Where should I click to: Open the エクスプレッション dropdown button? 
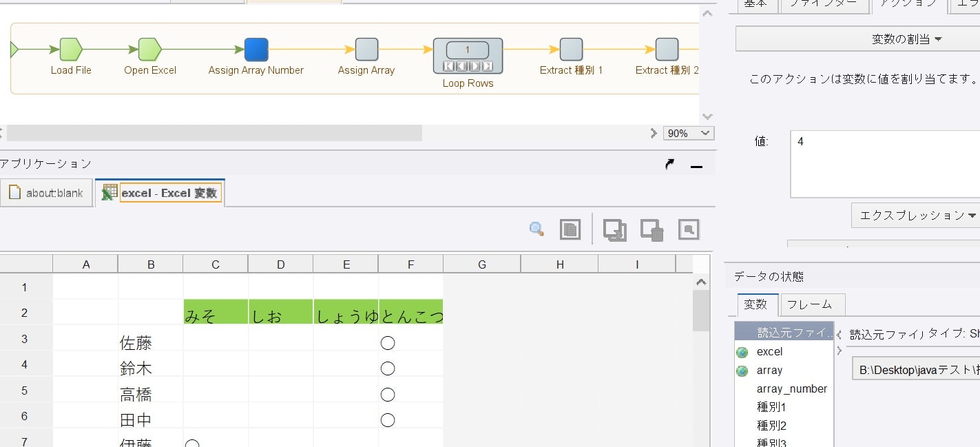point(915,215)
